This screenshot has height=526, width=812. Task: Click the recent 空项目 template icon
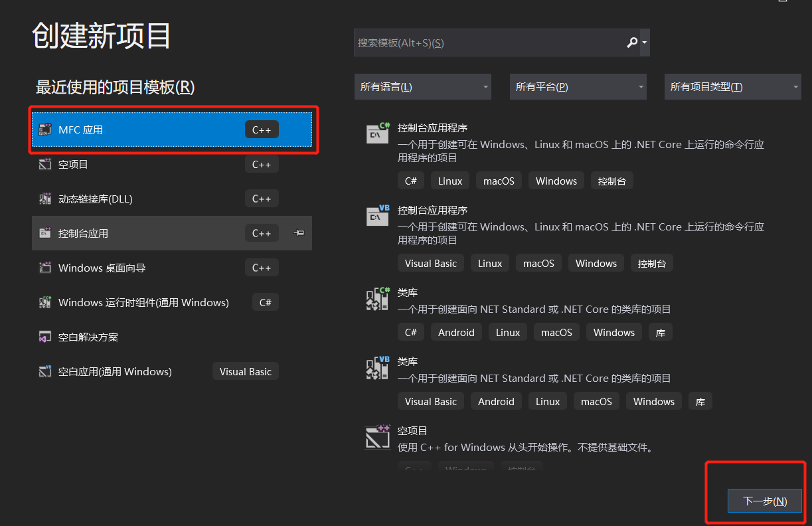click(45, 164)
